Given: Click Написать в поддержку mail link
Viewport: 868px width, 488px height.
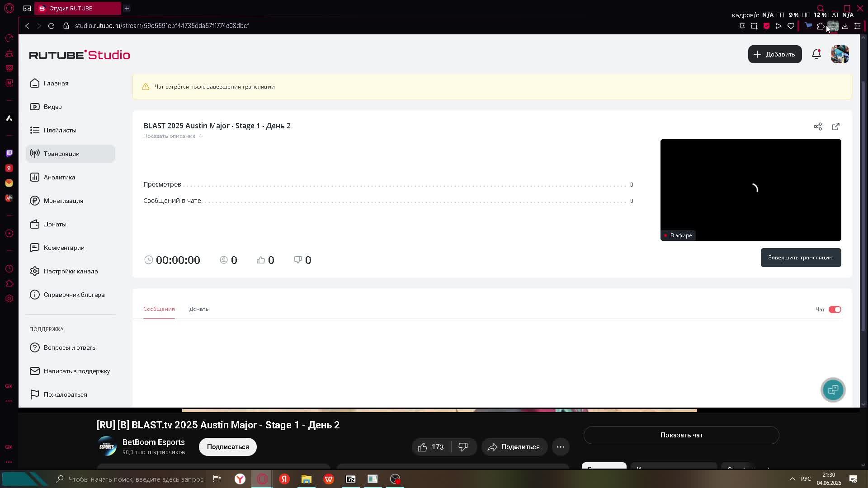Looking at the screenshot, I should pos(70,371).
